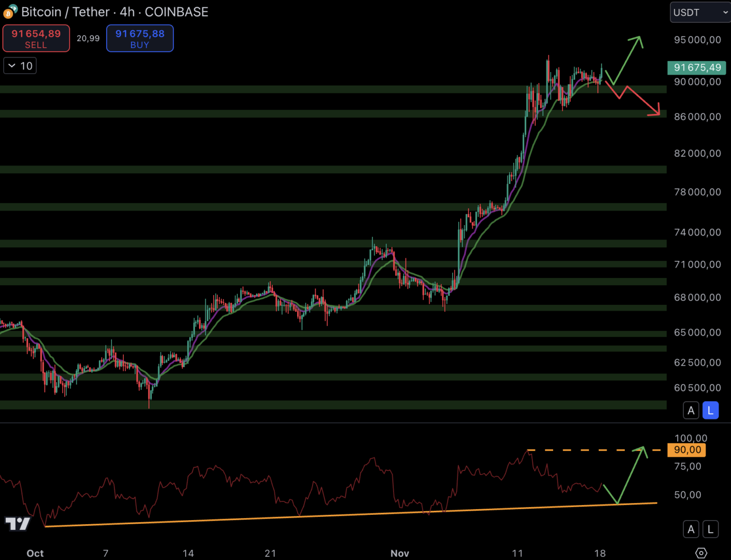Select the orange rising trendline under RSI
Screen dimensions: 731x560
(x=353, y=514)
